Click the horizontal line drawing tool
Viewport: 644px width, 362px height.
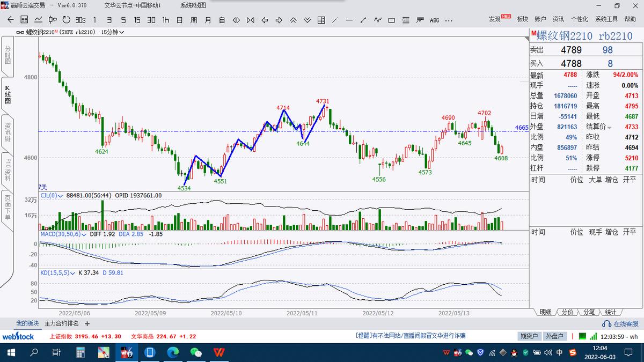tap(349, 20)
